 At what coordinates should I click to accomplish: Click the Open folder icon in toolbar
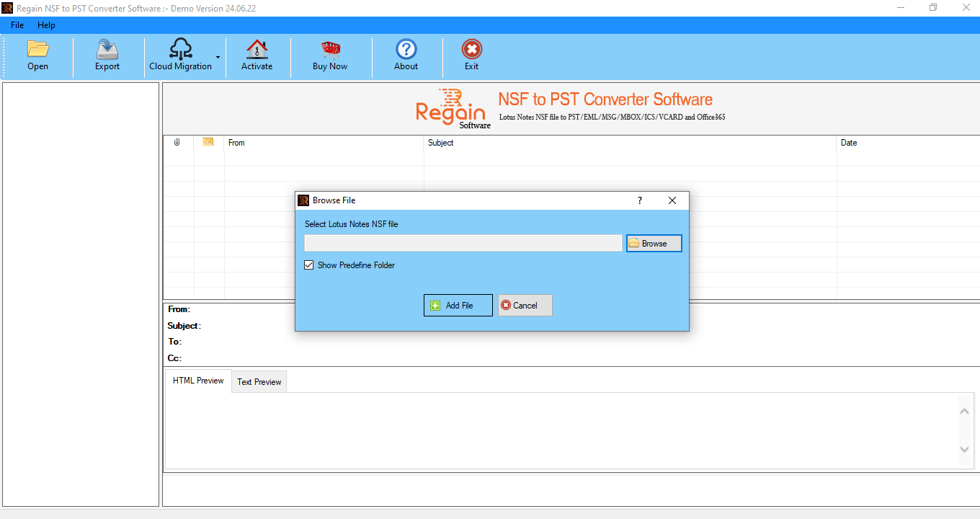point(37,50)
